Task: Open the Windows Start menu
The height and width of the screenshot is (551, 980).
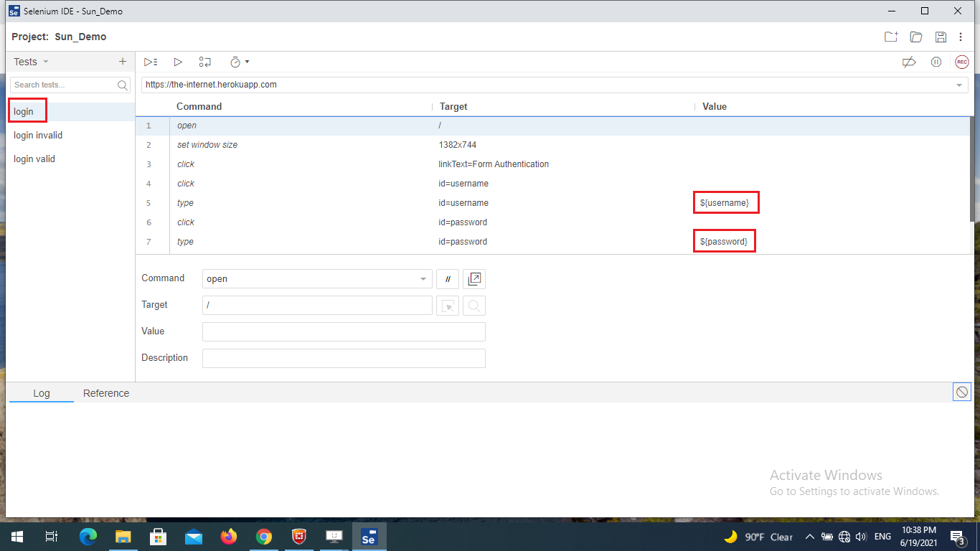Action: coord(17,537)
